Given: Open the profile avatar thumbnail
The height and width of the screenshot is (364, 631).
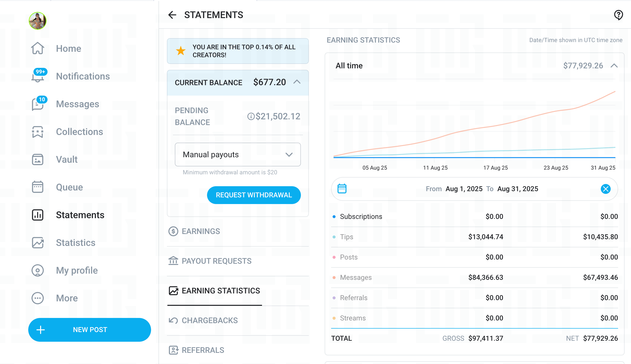Looking at the screenshot, I should pyautogui.click(x=38, y=21).
